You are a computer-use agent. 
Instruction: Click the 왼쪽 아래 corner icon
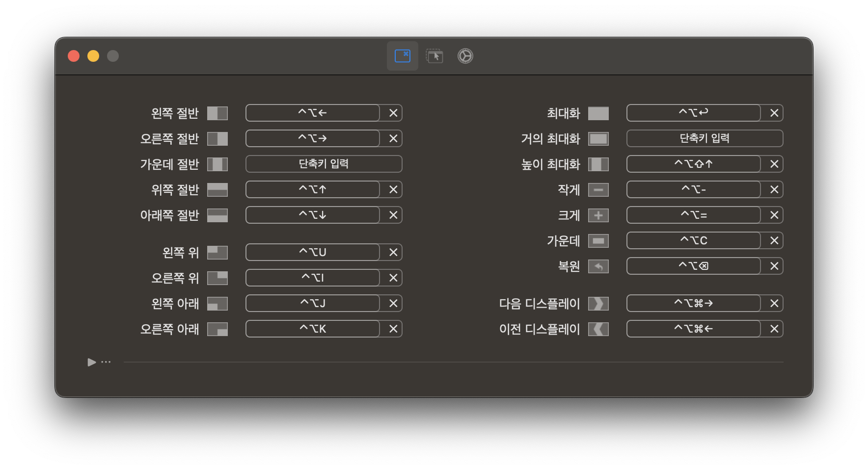pyautogui.click(x=217, y=304)
